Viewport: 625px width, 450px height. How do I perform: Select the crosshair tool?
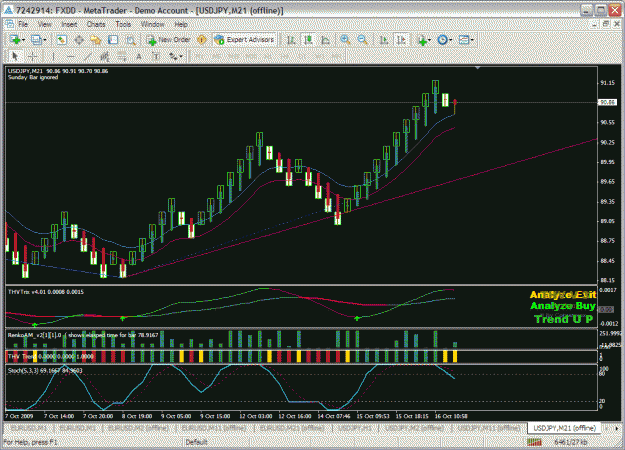click(33, 56)
